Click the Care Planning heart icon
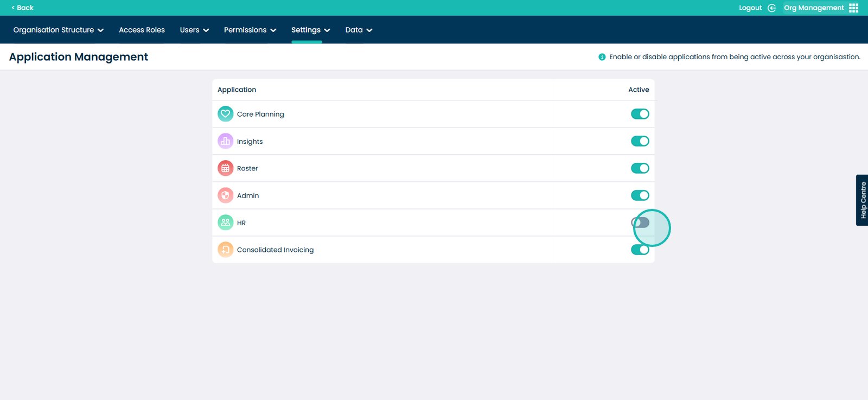 [225, 114]
